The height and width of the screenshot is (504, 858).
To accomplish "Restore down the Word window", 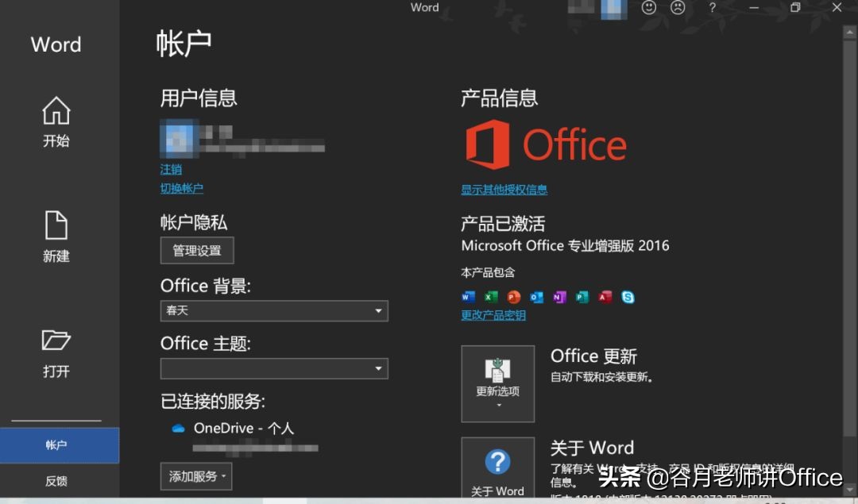I will pyautogui.click(x=795, y=8).
